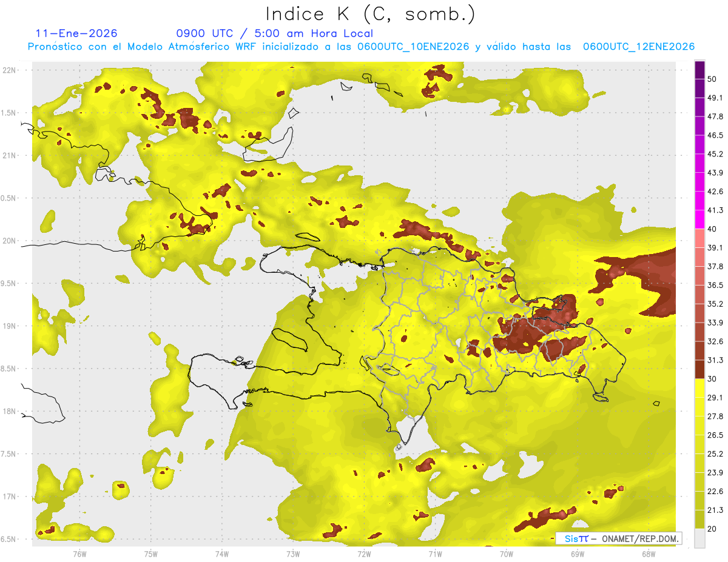This screenshot has height=562, width=728.
Task: Click the olive swatch between 20 and 21.3
Action: coord(700,519)
